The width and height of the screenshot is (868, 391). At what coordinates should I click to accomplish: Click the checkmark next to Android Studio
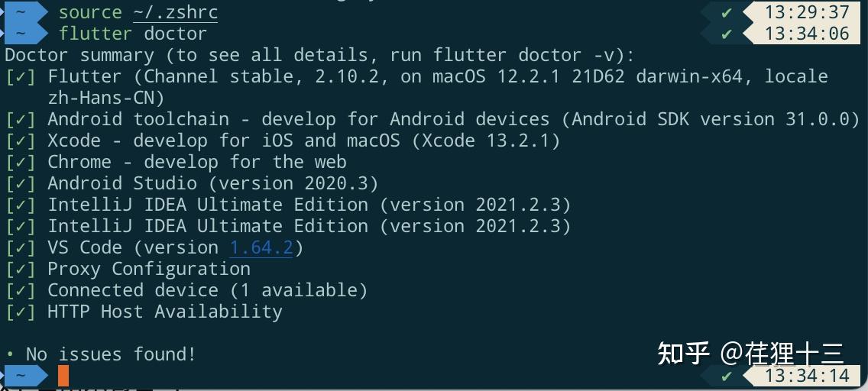pos(21,183)
